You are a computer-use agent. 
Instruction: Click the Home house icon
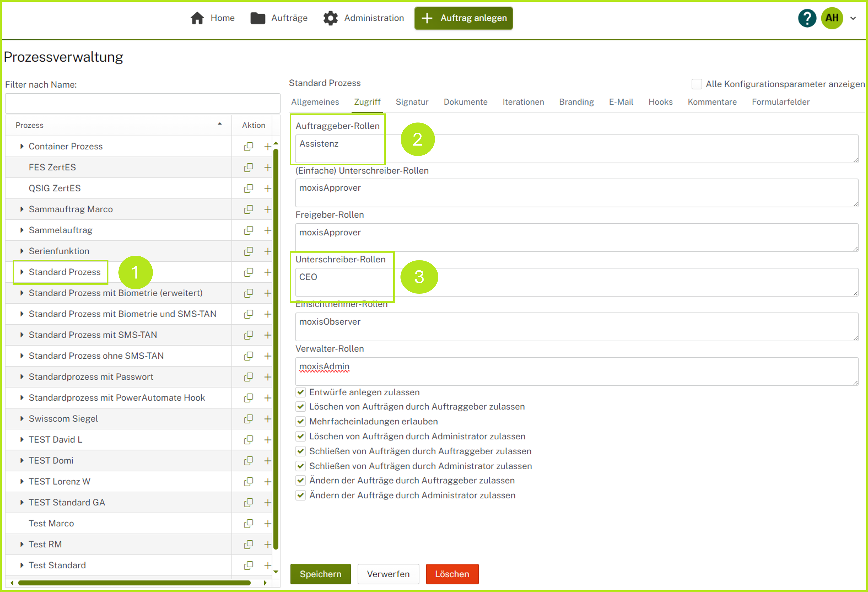coord(197,18)
